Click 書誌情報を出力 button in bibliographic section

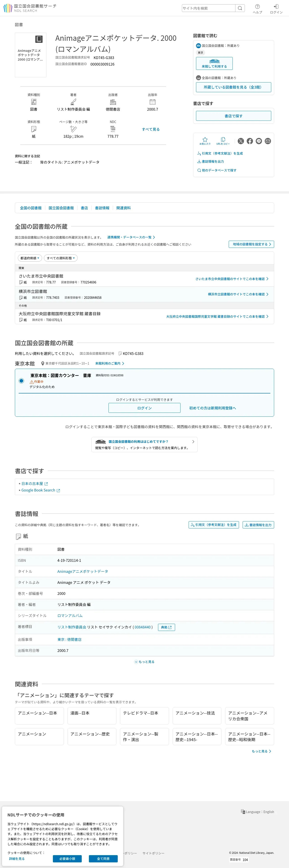point(258,525)
